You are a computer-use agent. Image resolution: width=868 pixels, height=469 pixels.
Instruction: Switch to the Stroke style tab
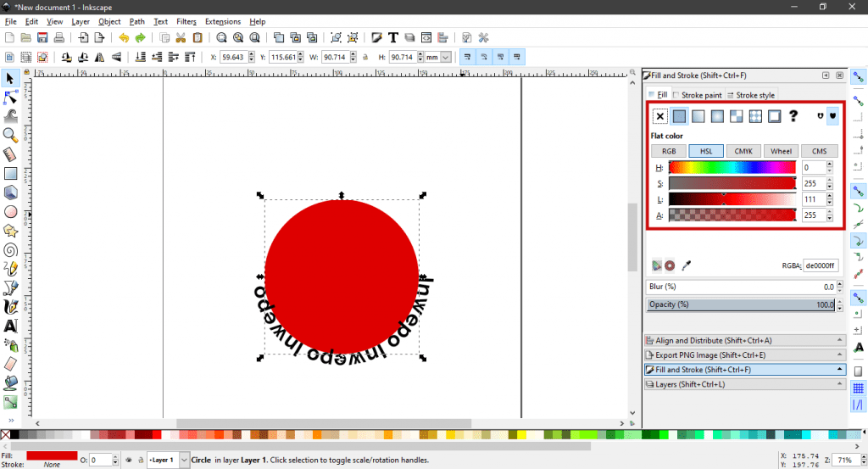751,95
